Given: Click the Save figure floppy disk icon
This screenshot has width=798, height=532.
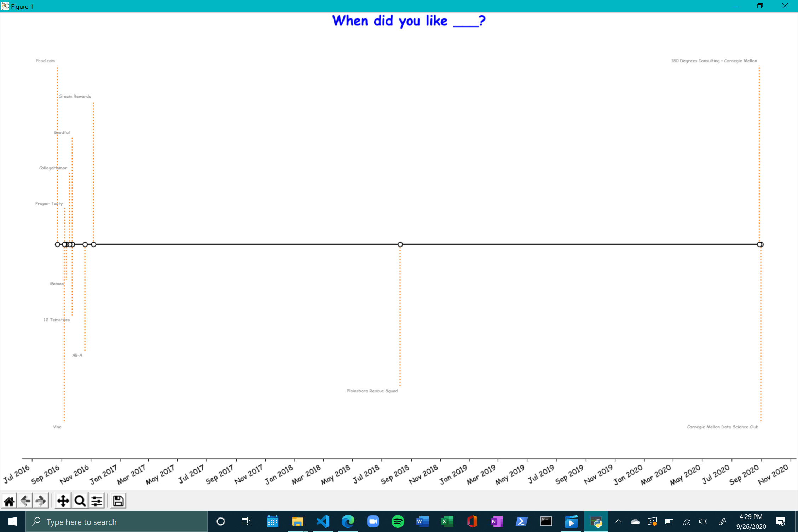Looking at the screenshot, I should pyautogui.click(x=118, y=501).
